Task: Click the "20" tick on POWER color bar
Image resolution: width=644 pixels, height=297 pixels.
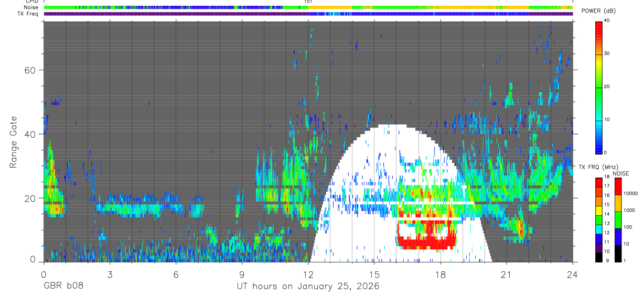Action: [608, 86]
